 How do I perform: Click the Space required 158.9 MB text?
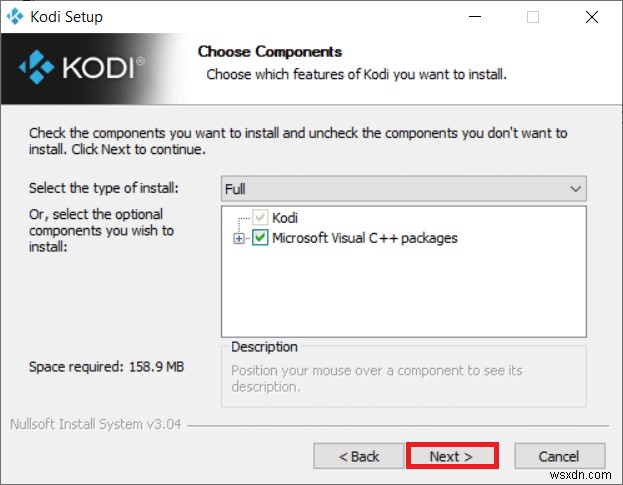tap(106, 367)
